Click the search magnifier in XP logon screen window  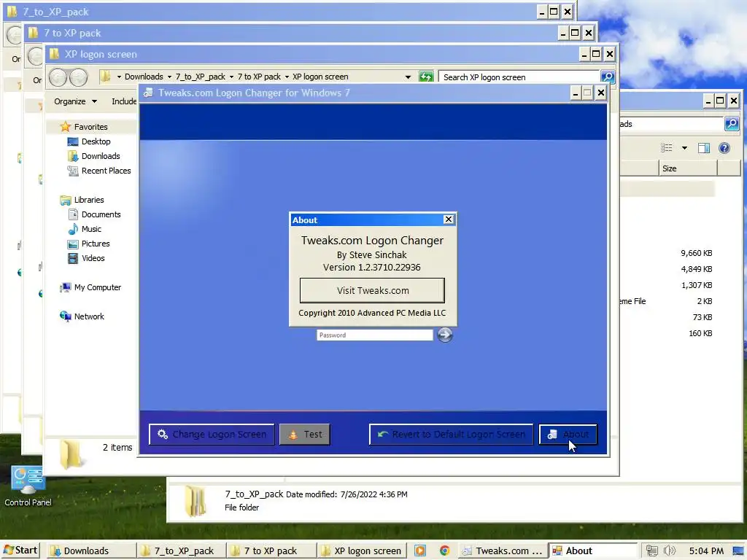coord(608,77)
